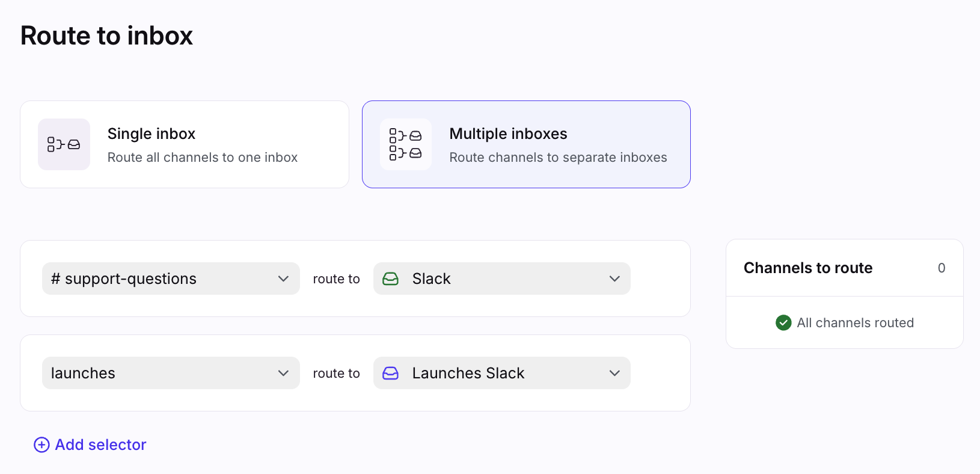Click the purple Launches Slack inbox icon
This screenshot has width=980, height=474.
tap(391, 373)
